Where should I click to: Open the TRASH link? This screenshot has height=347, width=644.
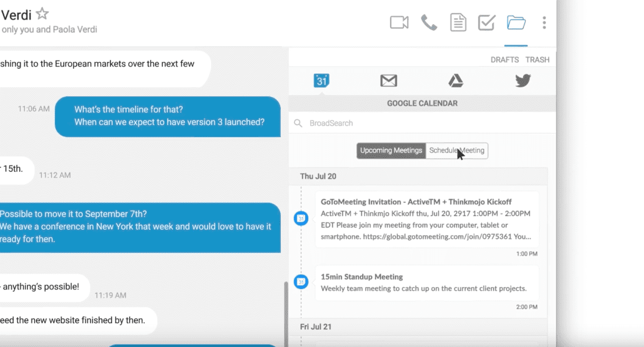[537, 60]
